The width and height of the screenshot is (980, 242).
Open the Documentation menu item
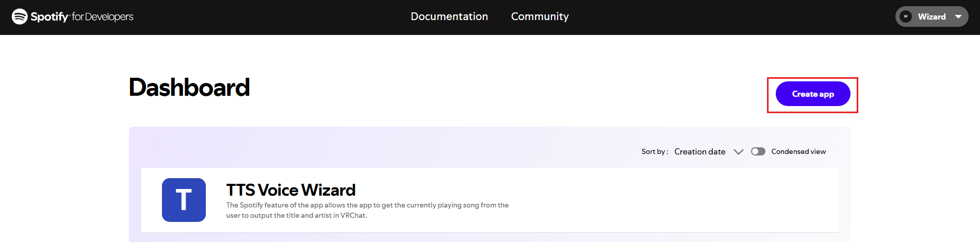pyautogui.click(x=449, y=16)
